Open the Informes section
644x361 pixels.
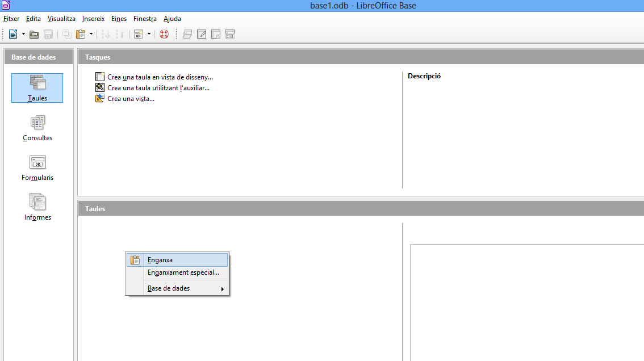tap(37, 207)
